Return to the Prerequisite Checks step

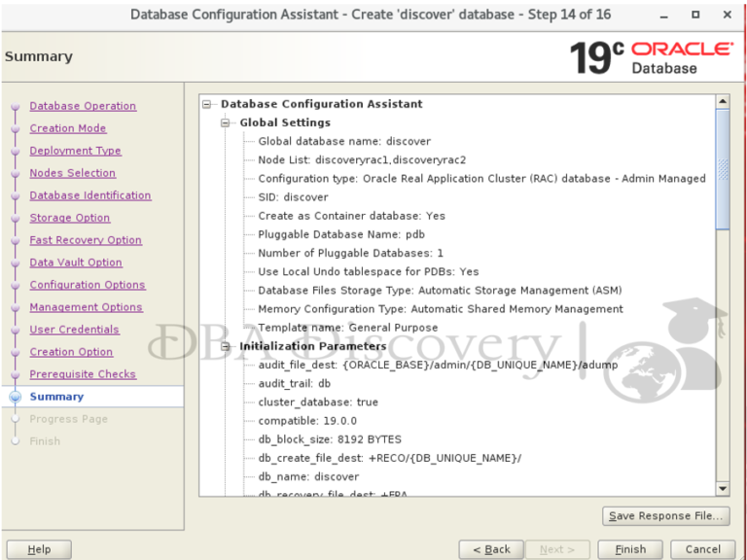pos(83,374)
